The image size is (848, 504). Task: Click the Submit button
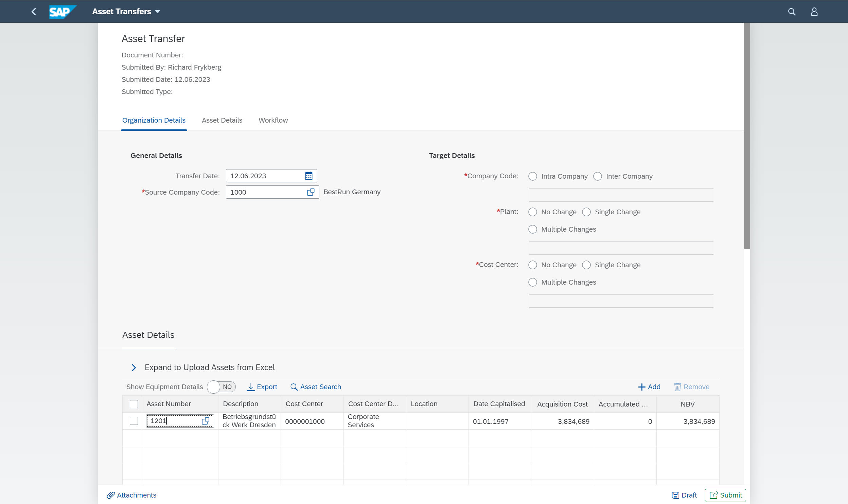(725, 495)
